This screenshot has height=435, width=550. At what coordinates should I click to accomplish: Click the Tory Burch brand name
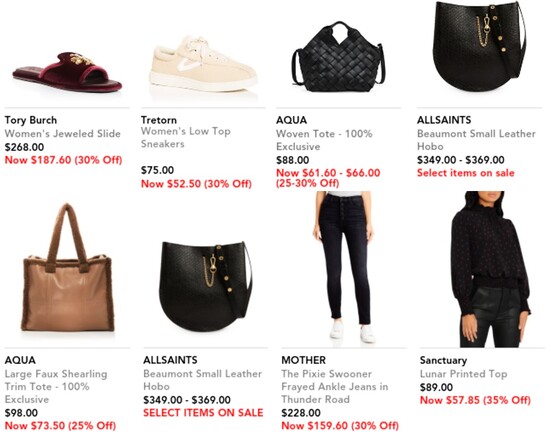point(31,120)
